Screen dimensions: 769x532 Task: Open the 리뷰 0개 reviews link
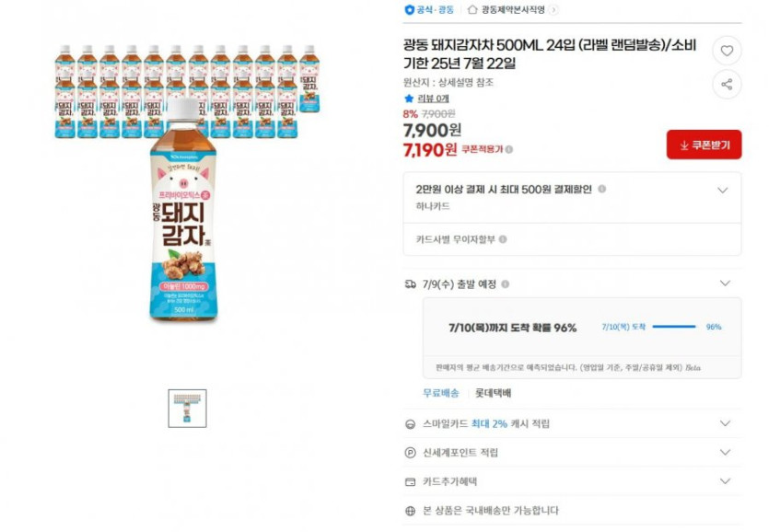click(434, 98)
